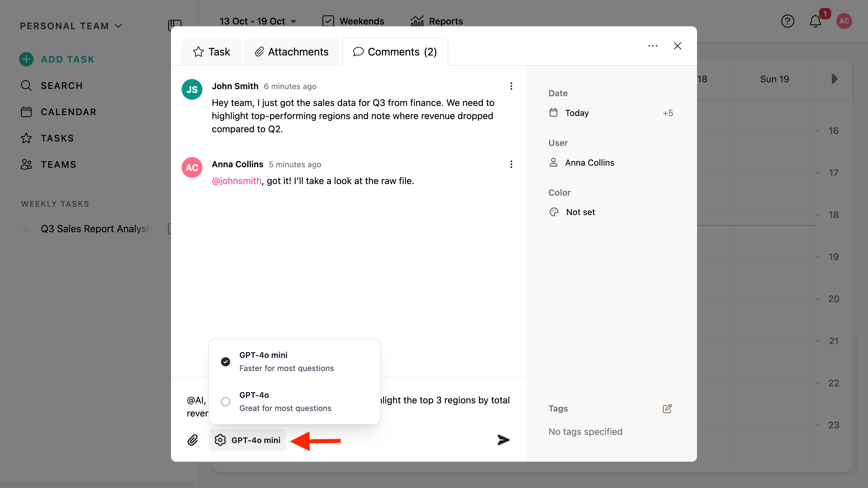The image size is (868, 488).
Task: Click the task dialog more options ellipsis
Action: click(653, 46)
